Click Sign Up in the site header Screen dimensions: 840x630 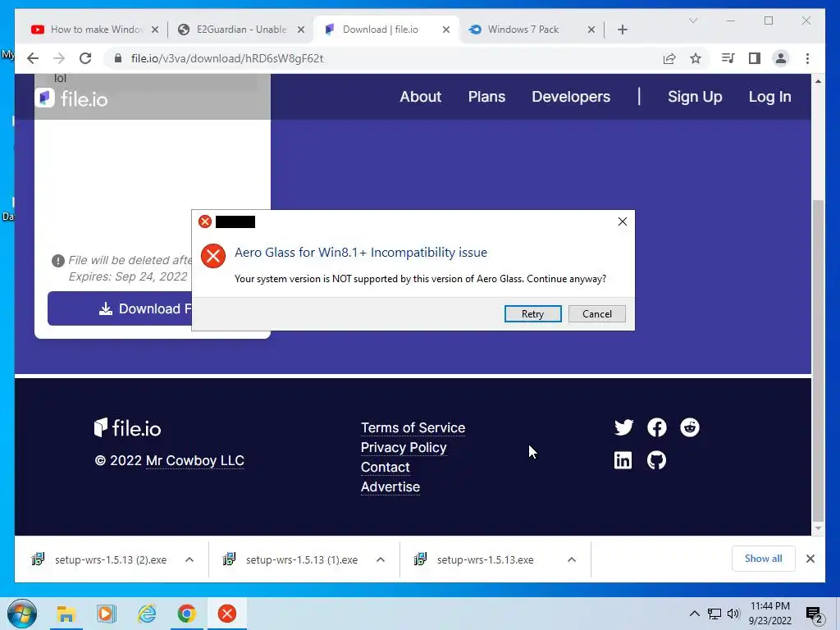(x=695, y=97)
